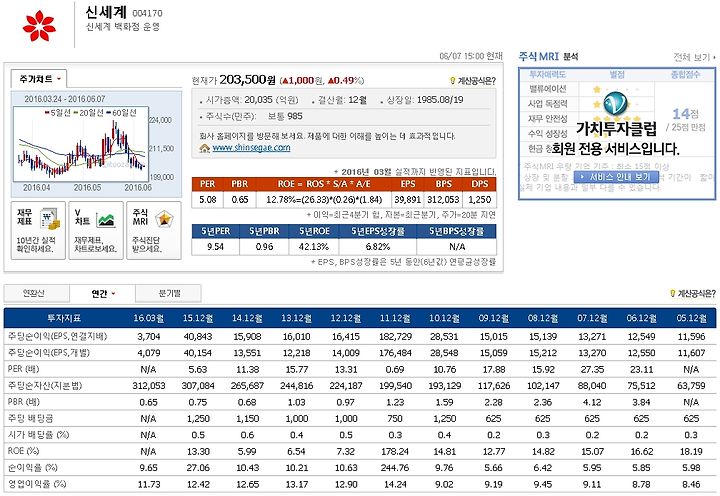
Task: Click the PBR value 0.65 in orange table
Action: 240,200
